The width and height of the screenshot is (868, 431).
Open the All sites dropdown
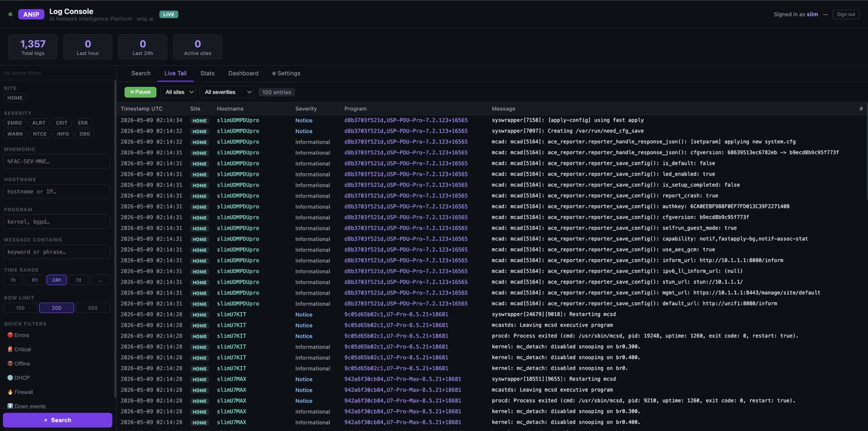coord(178,92)
